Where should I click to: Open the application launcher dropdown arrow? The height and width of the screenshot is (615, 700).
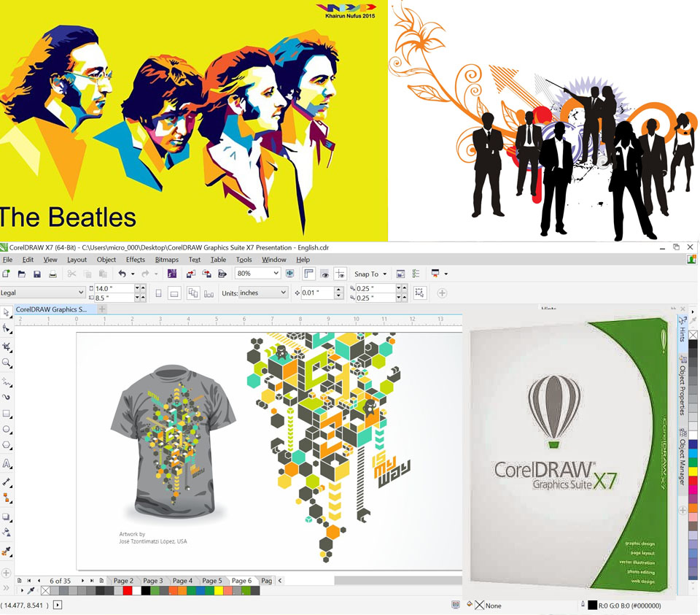pos(446,274)
